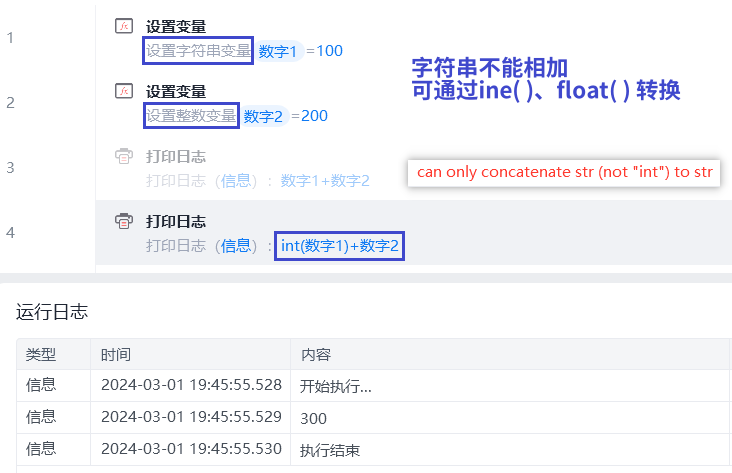Click the 内容 column header
The height and width of the screenshot is (473, 732).
coord(316,354)
